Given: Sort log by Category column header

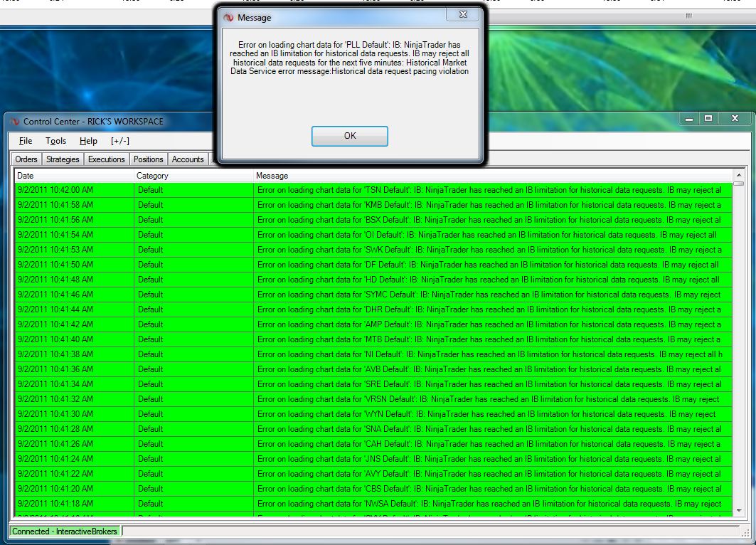Looking at the screenshot, I should (x=193, y=176).
